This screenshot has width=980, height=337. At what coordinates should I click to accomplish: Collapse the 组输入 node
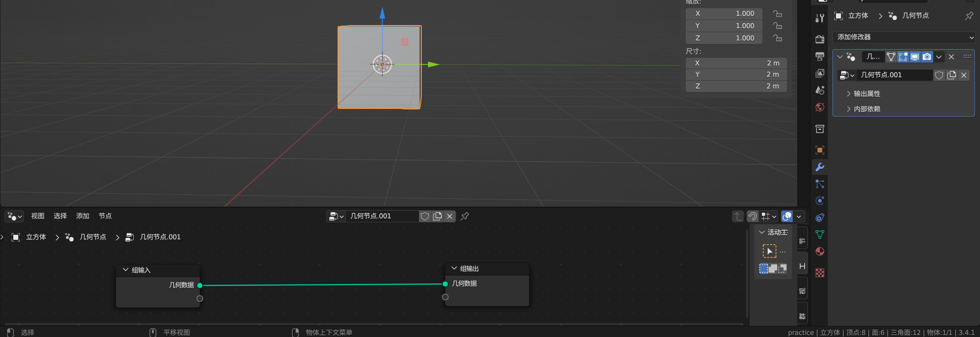coord(126,269)
